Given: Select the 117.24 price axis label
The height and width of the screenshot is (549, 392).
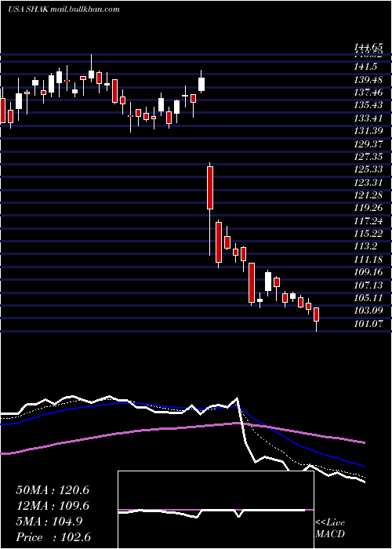Looking at the screenshot, I should (x=368, y=221).
